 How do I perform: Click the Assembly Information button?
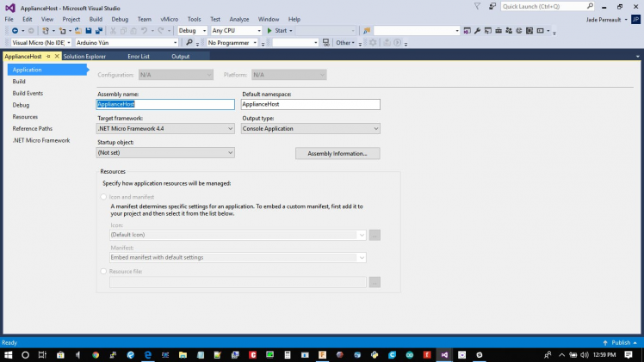click(x=337, y=153)
